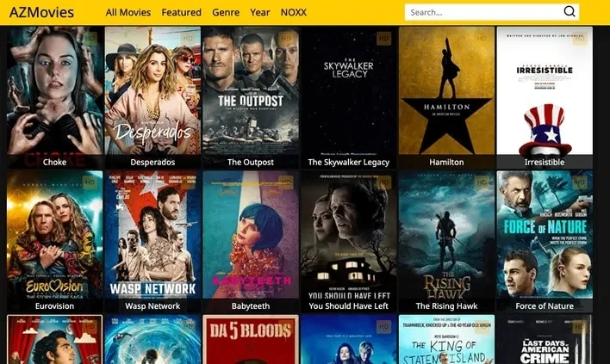Focus the Search input field
The width and height of the screenshot is (610, 364).
484,12
